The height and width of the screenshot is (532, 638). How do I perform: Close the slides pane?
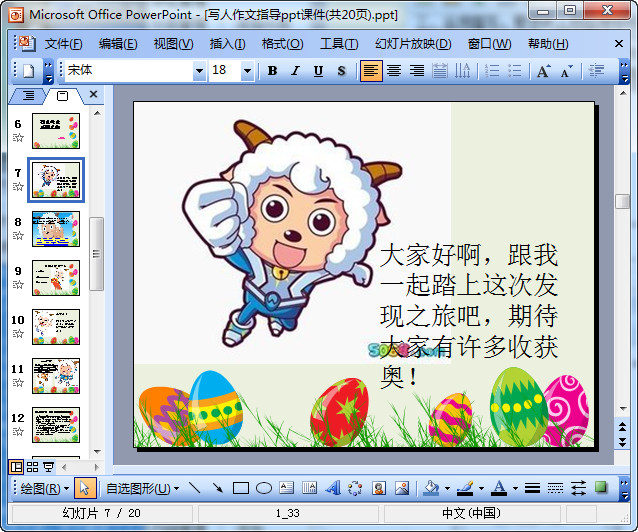(x=93, y=94)
